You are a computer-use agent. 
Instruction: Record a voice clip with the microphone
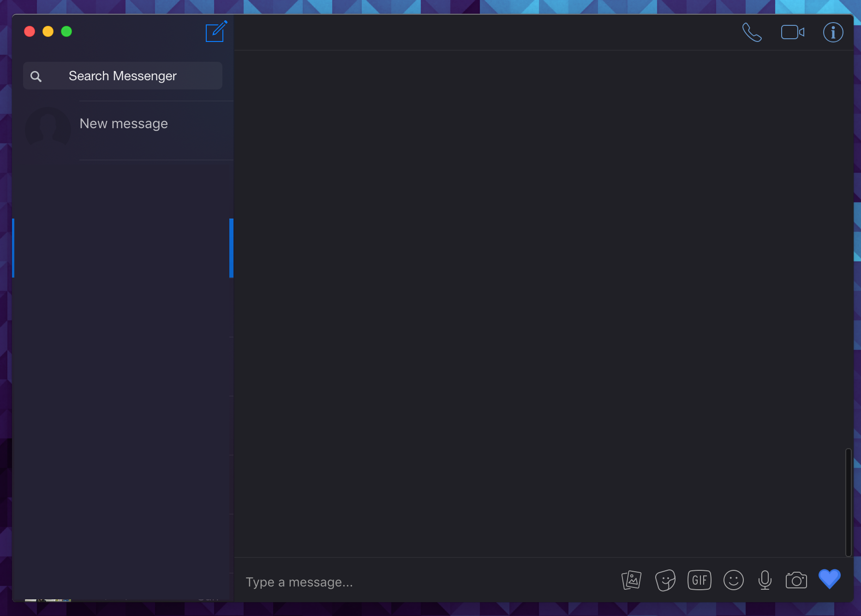[765, 580]
